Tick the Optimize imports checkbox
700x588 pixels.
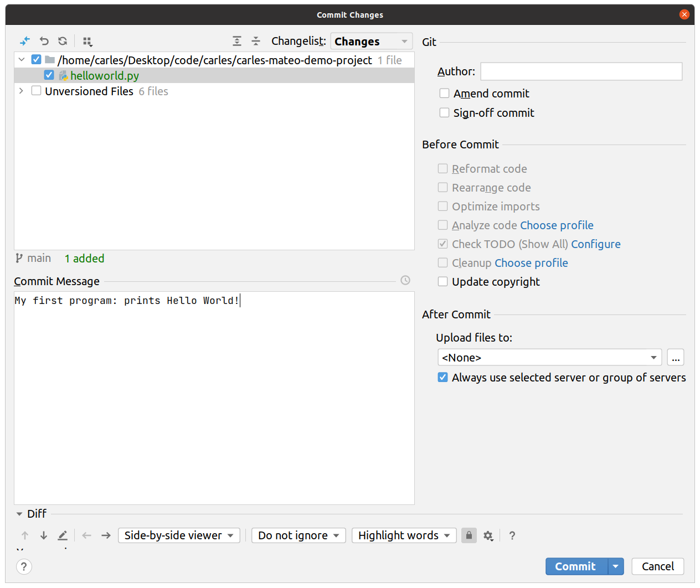pyautogui.click(x=442, y=206)
